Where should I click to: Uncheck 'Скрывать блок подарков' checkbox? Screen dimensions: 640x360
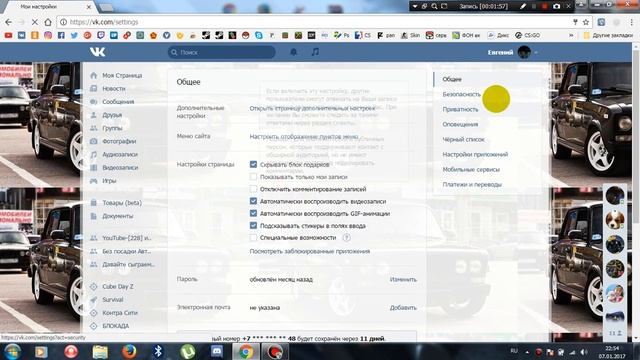[x=253, y=164]
